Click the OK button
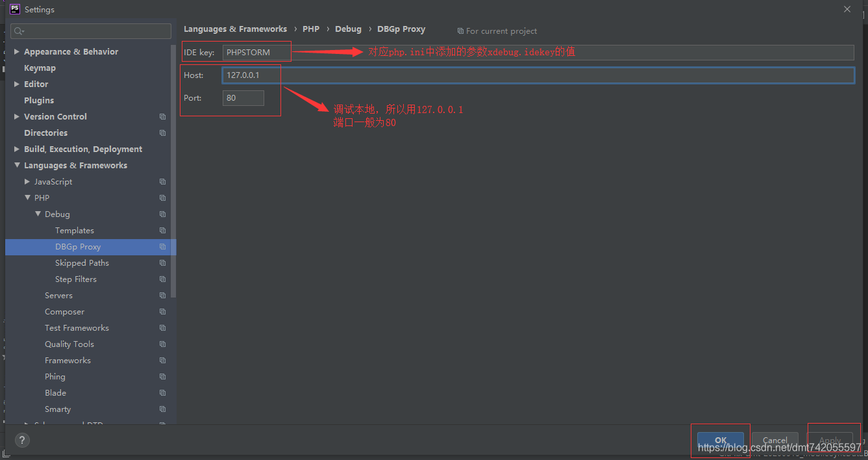Image resolution: width=868 pixels, height=460 pixels. (x=721, y=440)
